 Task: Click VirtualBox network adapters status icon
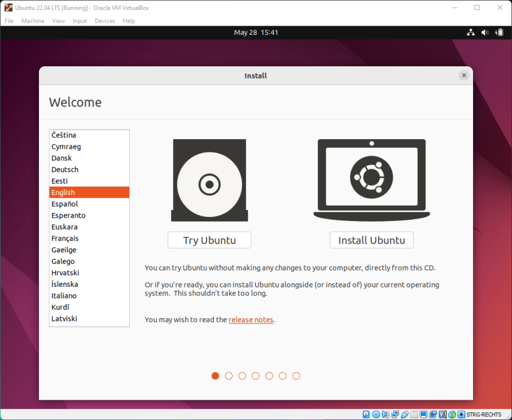395,414
